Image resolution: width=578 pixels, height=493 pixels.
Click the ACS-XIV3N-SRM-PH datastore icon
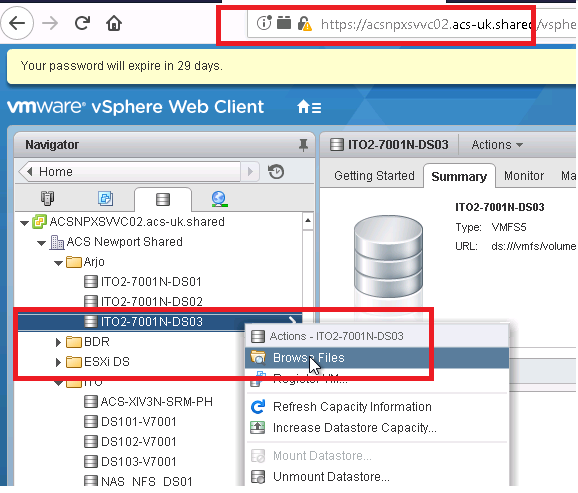tap(90, 402)
